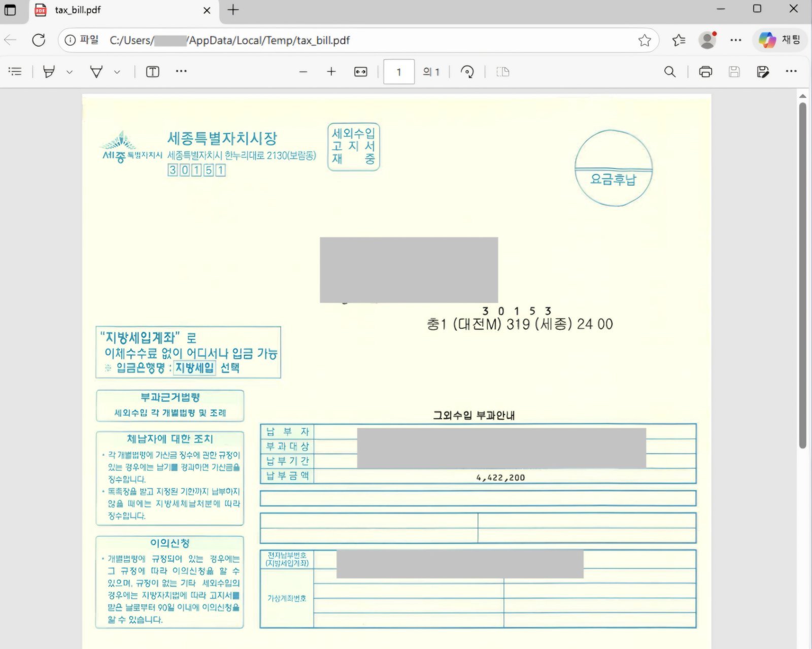Viewport: 812px width, 649px height.
Task: Activate the add text tool
Action: coord(152,72)
